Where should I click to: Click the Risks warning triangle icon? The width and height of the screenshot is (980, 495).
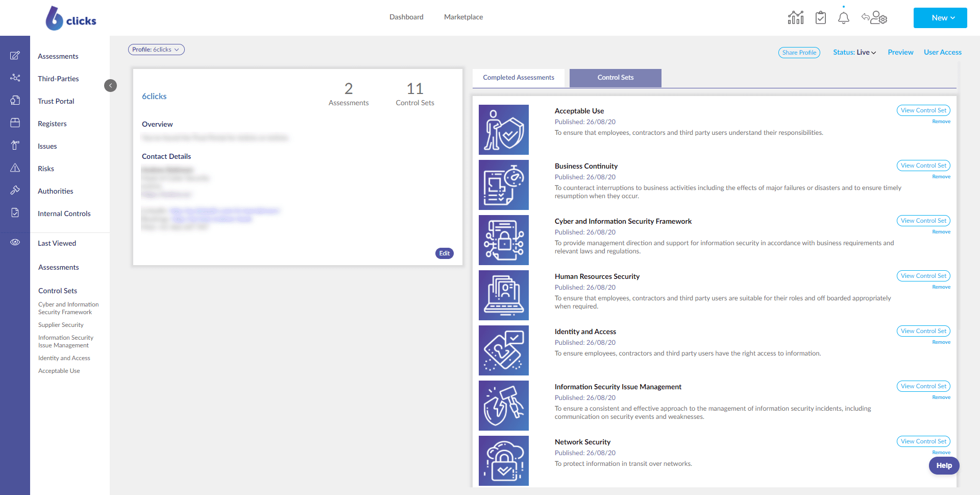coord(15,168)
